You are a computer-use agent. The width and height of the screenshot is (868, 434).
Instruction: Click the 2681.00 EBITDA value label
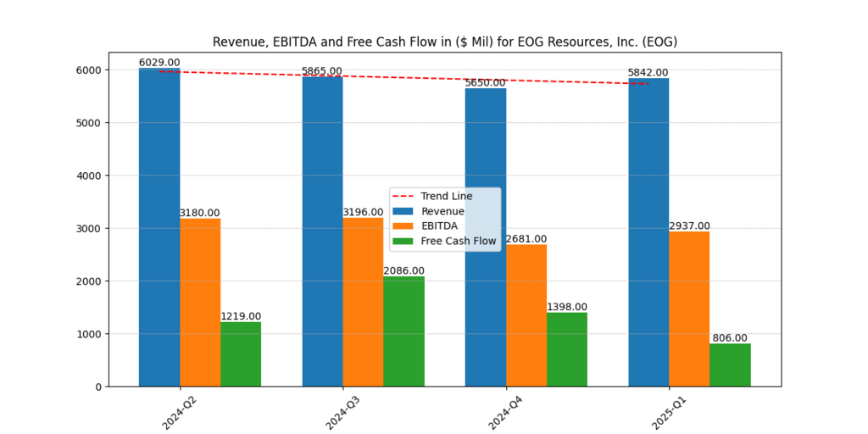(x=526, y=239)
